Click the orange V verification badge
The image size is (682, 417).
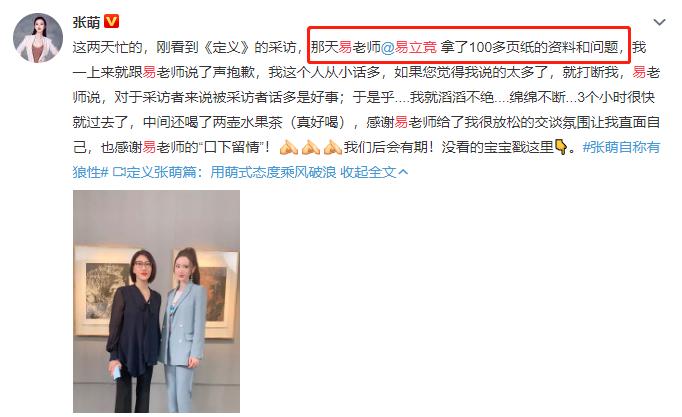[112, 21]
